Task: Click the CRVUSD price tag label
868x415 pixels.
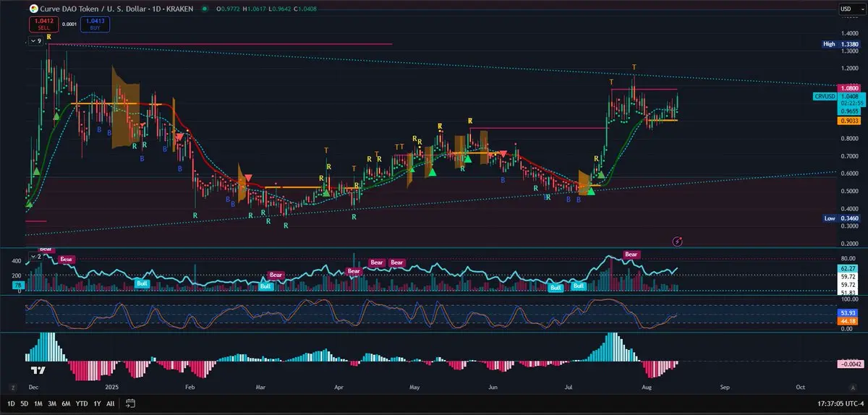Action: [x=825, y=95]
